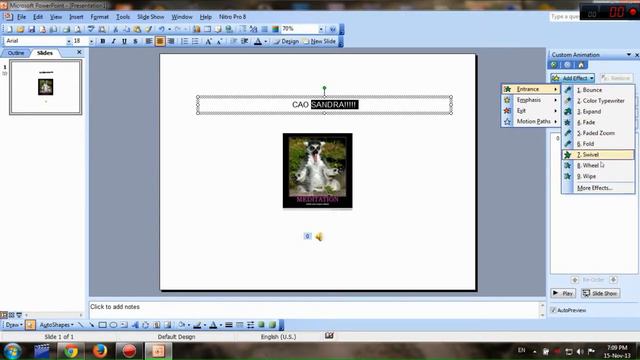Image resolution: width=640 pixels, height=360 pixels.
Task: Open Chrome from the taskbar
Action: 71,351
